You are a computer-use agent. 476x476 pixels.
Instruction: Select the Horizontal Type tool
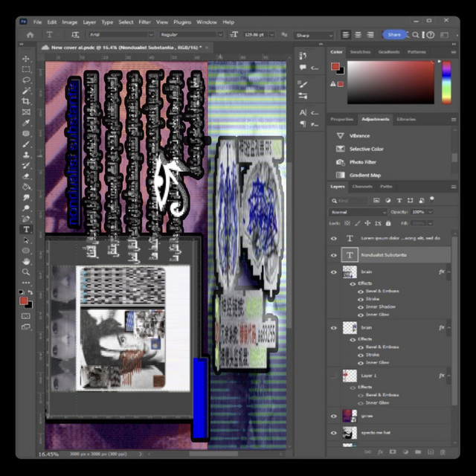[x=26, y=230]
